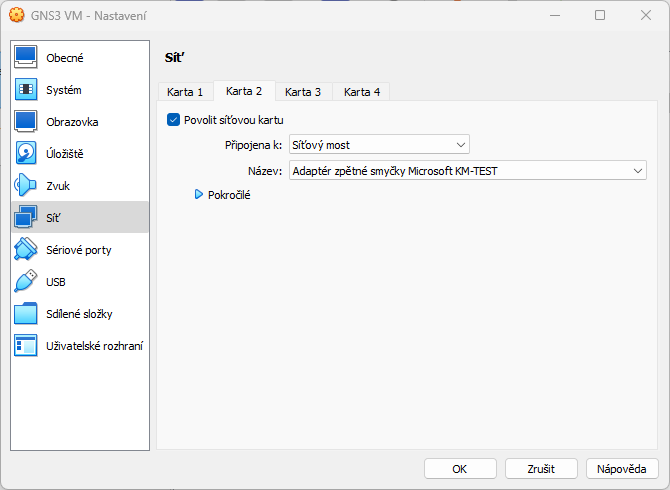This screenshot has width=670, height=490.
Task: Open the Obrazovka monitor icon
Action: pyautogui.click(x=26, y=121)
